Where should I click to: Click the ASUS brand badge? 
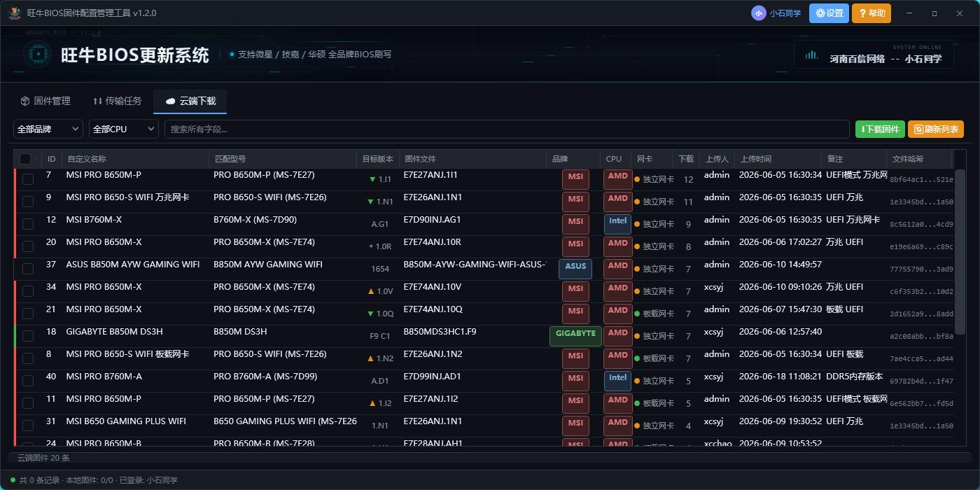click(575, 269)
